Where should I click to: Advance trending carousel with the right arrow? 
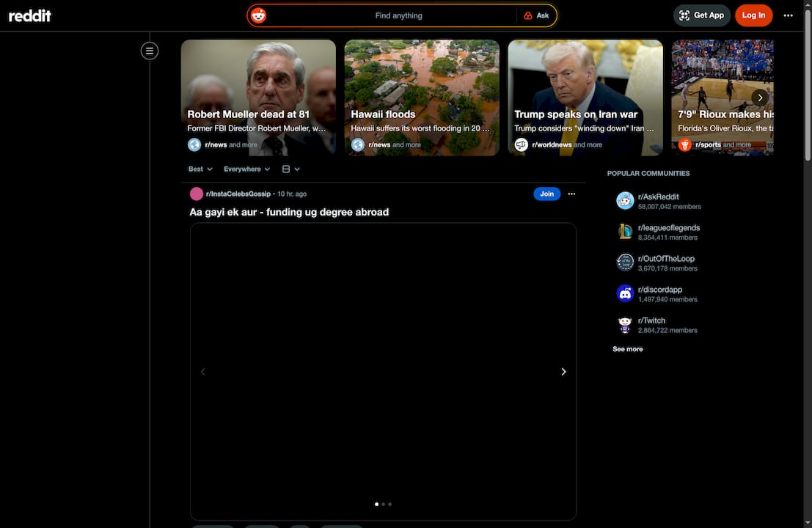tap(760, 97)
